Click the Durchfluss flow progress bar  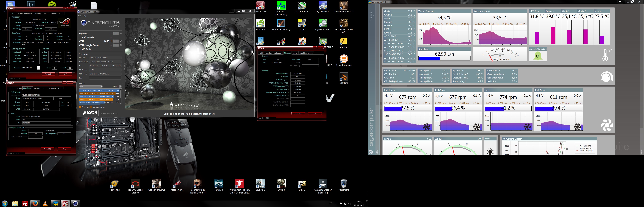tap(444, 59)
